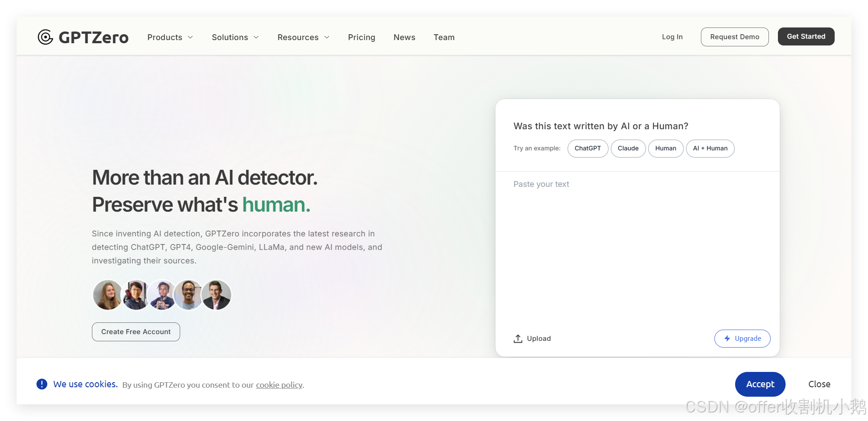
Task: Go to the Pricing page
Action: (361, 37)
